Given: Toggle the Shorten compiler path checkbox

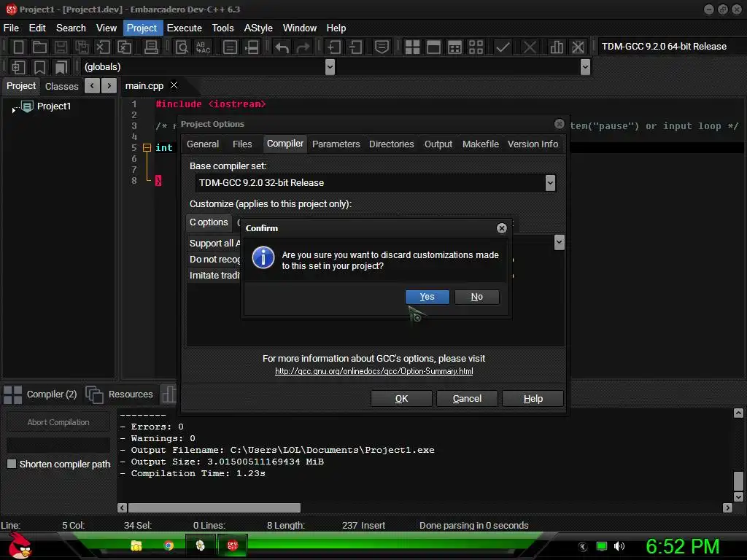Looking at the screenshot, I should click(12, 464).
